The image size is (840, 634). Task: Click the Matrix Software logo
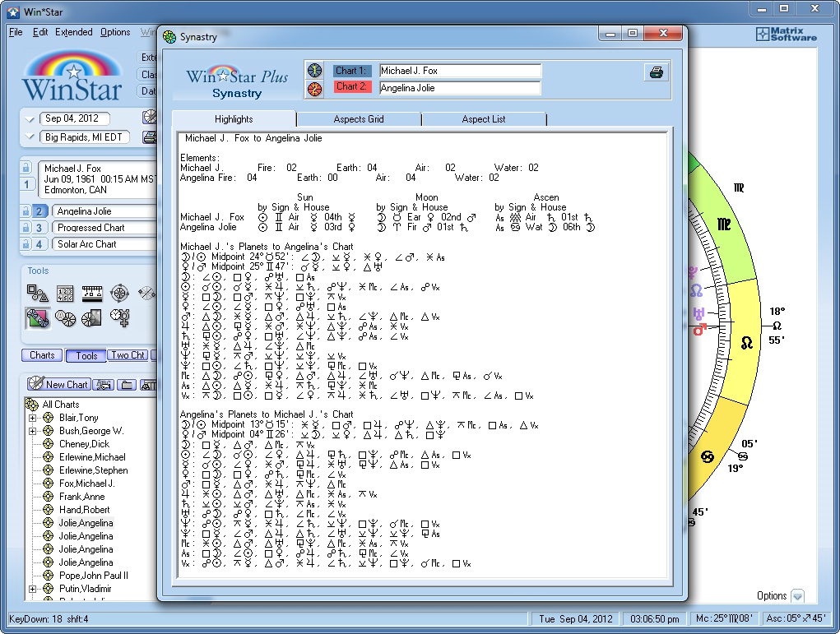point(787,35)
